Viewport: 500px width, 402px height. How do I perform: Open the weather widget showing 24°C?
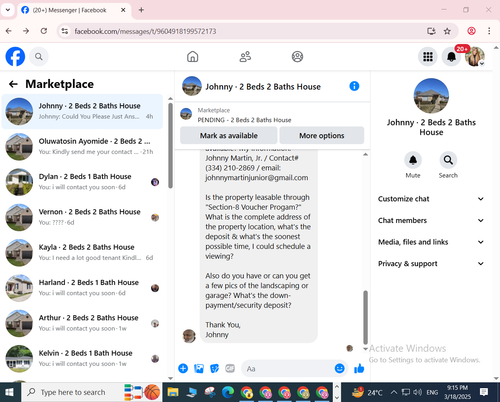coord(367,392)
